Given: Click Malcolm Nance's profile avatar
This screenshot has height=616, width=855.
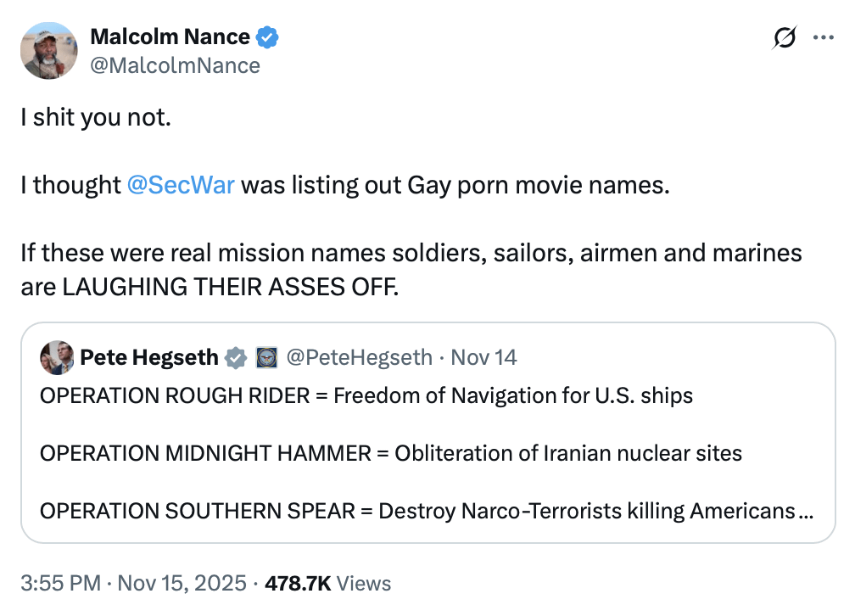Looking at the screenshot, I should click(x=49, y=51).
